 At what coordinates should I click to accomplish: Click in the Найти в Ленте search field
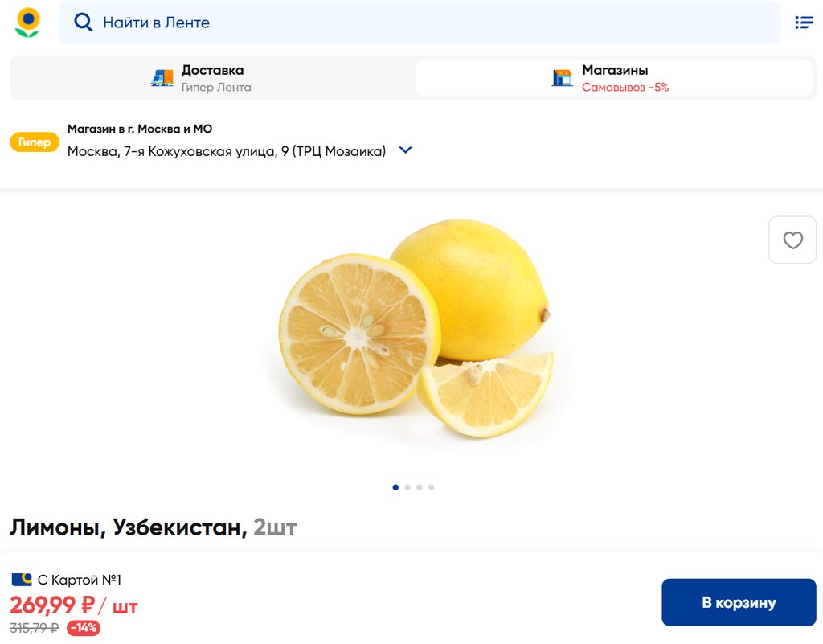tap(420, 23)
